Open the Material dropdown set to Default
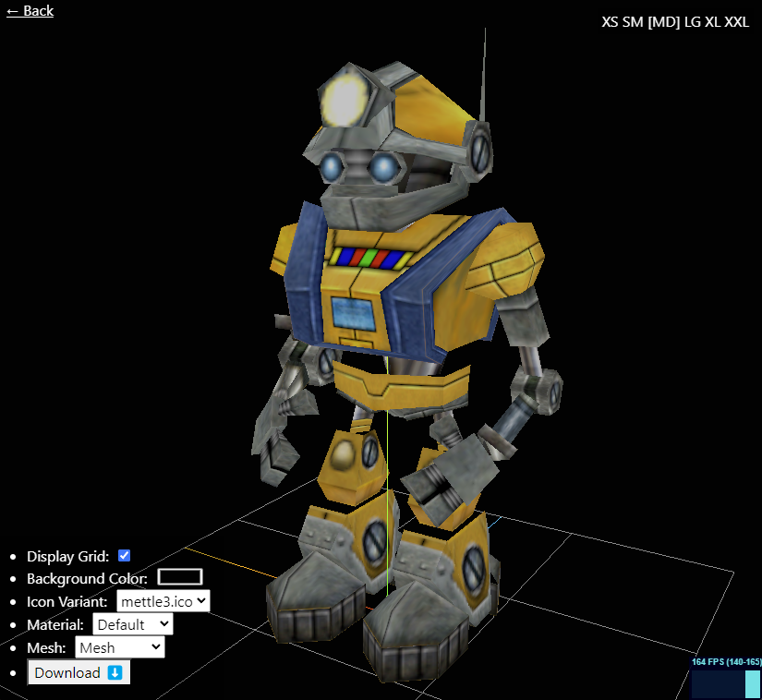762x700 pixels. 133,623
